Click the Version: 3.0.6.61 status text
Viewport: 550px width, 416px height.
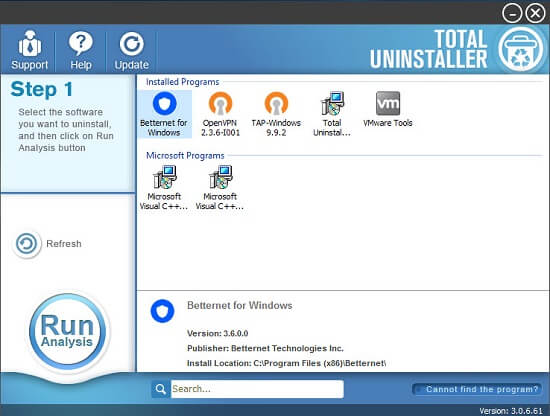[511, 411]
